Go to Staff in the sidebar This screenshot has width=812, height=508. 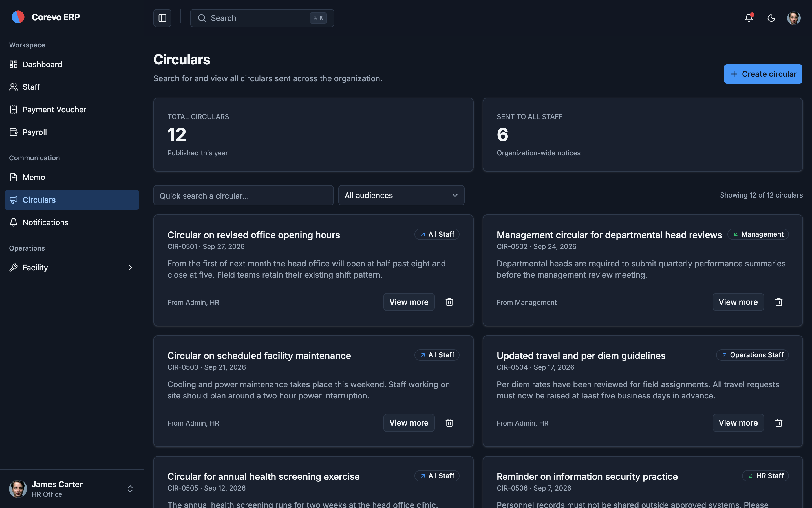pos(72,87)
